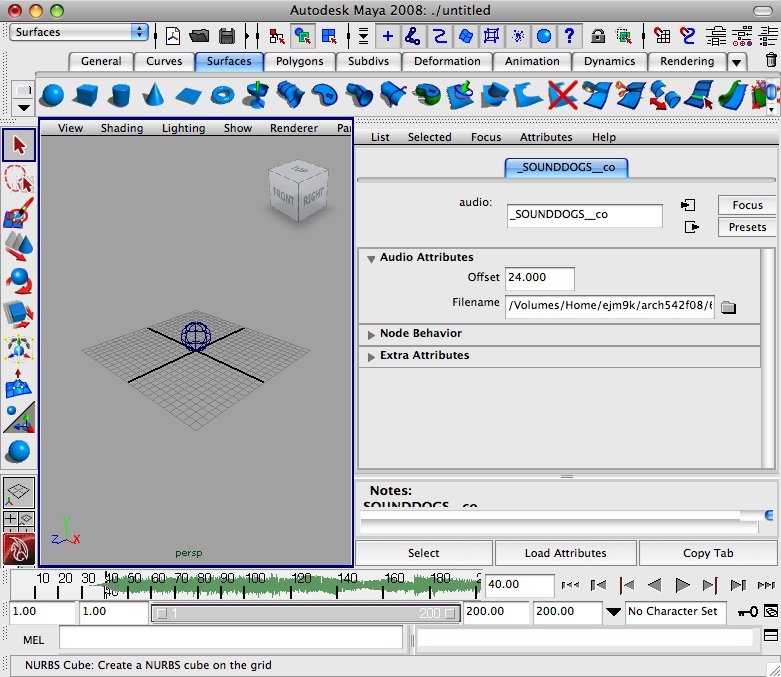
Task: Click the Presets button
Action: [747, 227]
